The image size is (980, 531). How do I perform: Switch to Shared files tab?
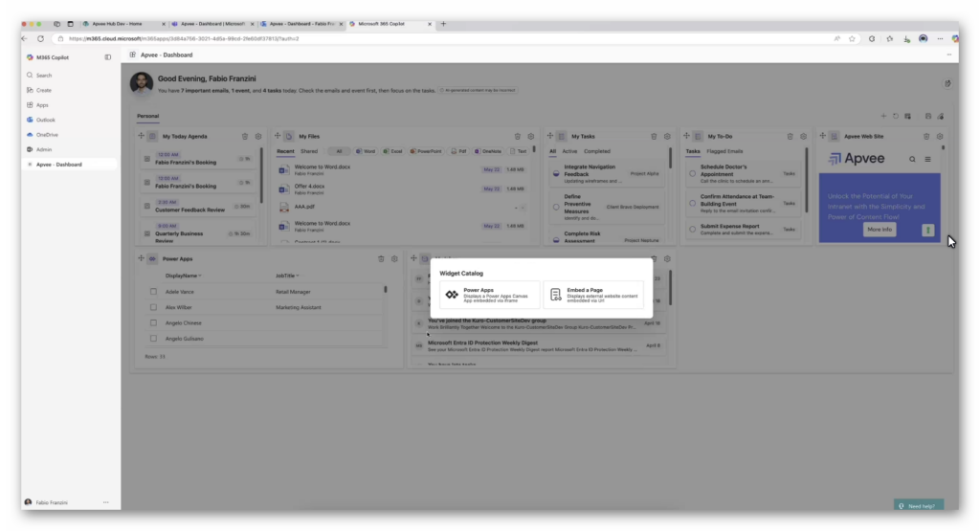(309, 151)
